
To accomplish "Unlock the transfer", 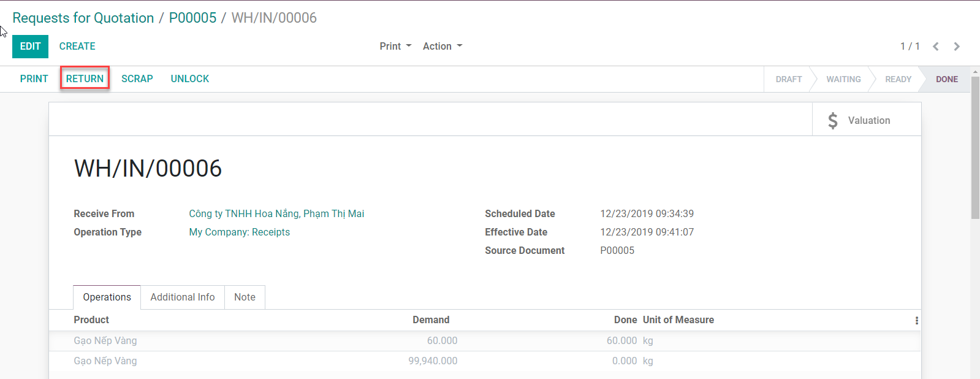I will pos(190,78).
